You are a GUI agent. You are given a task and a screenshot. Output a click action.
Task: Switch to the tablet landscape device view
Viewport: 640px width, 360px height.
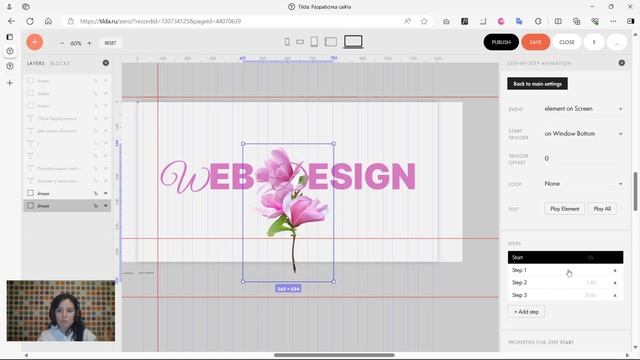click(x=331, y=42)
